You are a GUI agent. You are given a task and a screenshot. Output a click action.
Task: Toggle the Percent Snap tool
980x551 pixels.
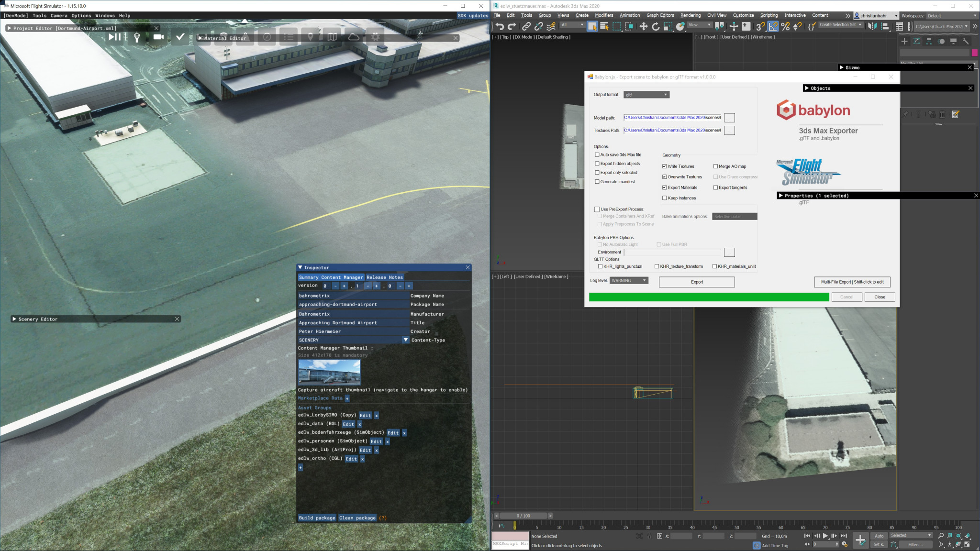pyautogui.click(x=785, y=26)
